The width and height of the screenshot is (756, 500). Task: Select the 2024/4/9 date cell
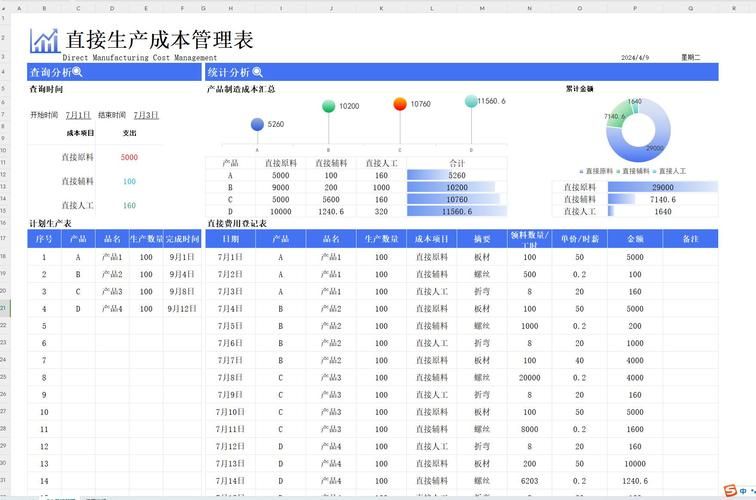(x=635, y=57)
